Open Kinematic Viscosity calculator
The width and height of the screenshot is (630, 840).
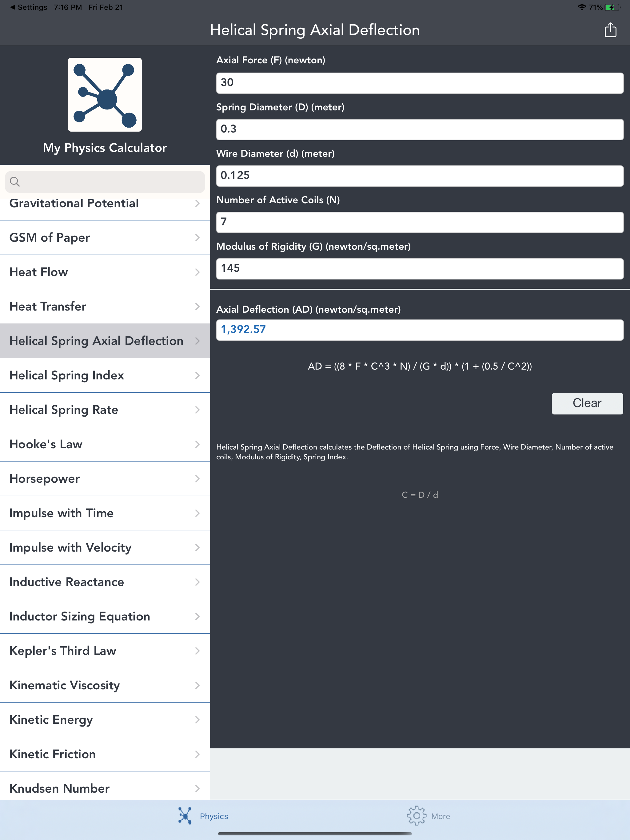(x=105, y=685)
